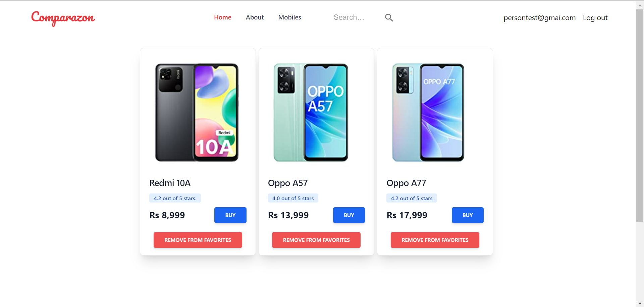This screenshot has width=644, height=307.
Task: Open the Home menu item
Action: [223, 17]
